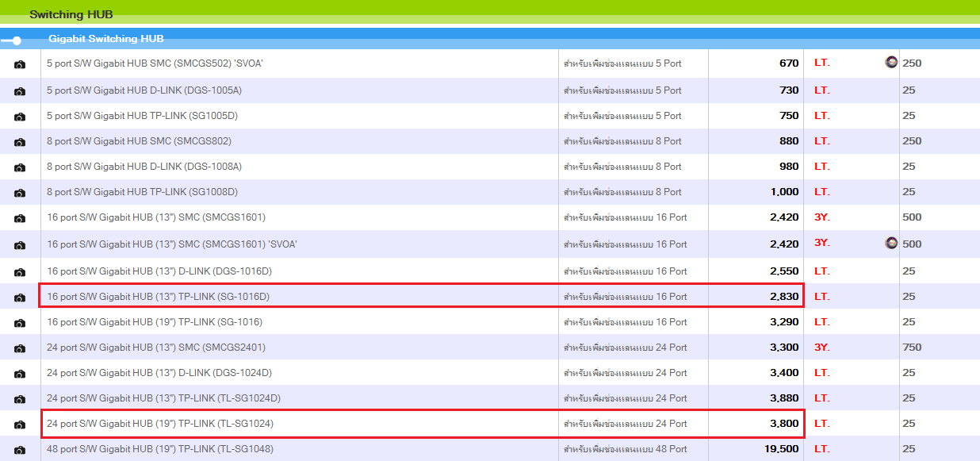
Task: Select 8 port SMC (SMCGS802) product name
Action: [139, 141]
